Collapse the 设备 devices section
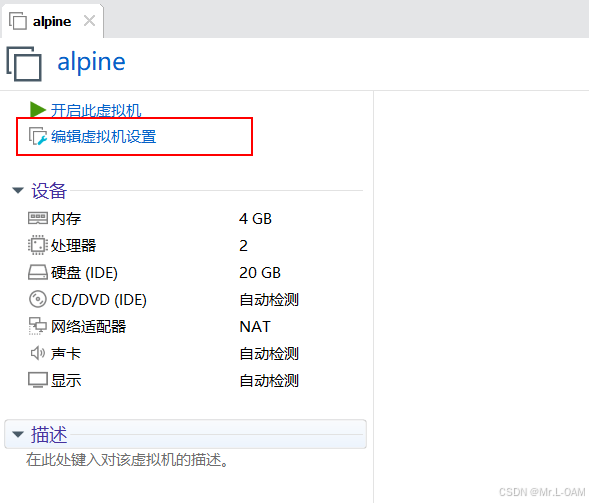This screenshot has width=589, height=503. tap(18, 190)
